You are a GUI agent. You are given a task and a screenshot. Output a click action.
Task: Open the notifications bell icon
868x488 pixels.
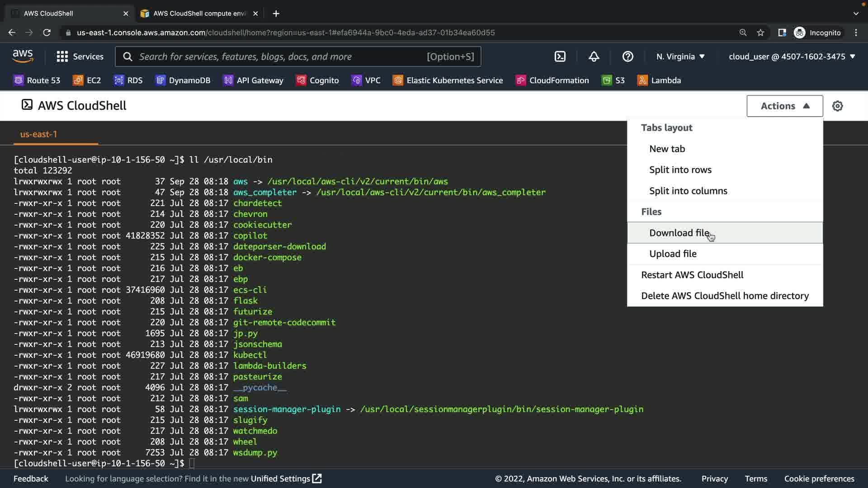[594, 56]
